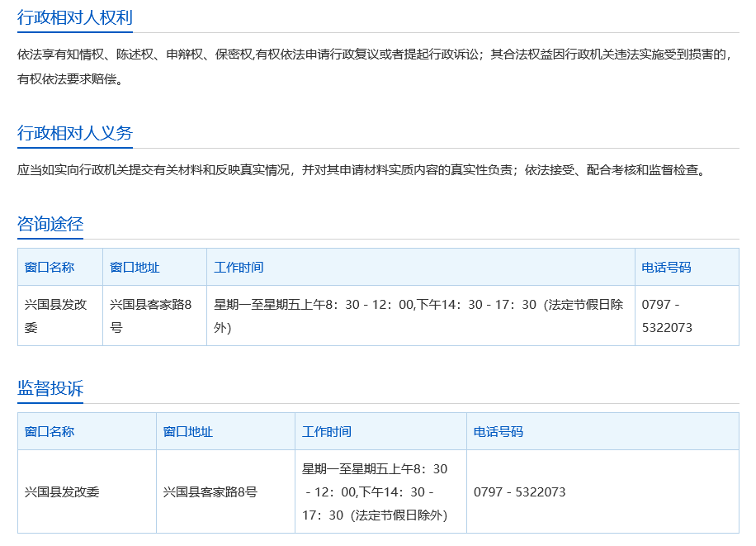Click 窗口名称 header in 咨询途径 table
This screenshot has height=546, width=756.
[50, 268]
